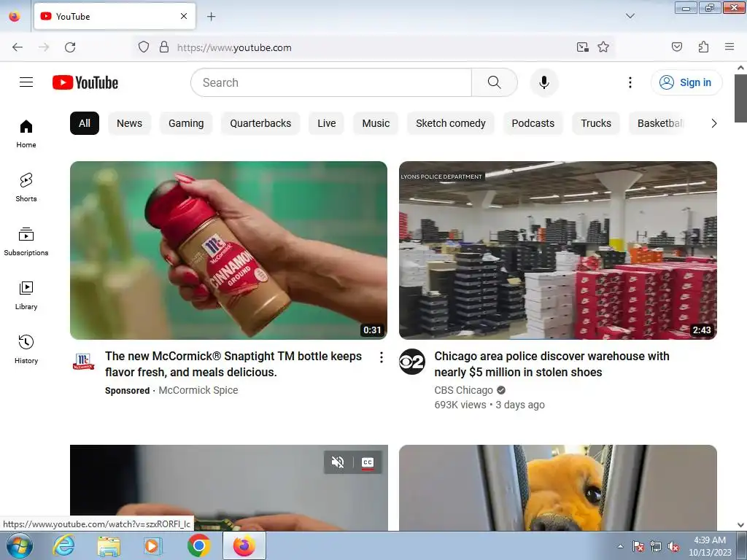Screen dimensions: 747x560
Task: Close the YouTube tab
Action: tap(183, 16)
